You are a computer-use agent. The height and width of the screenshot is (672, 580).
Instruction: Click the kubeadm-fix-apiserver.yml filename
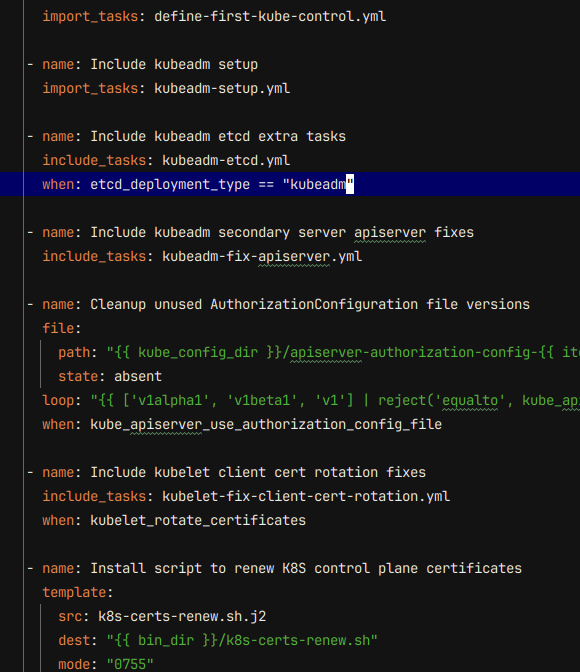(262, 257)
